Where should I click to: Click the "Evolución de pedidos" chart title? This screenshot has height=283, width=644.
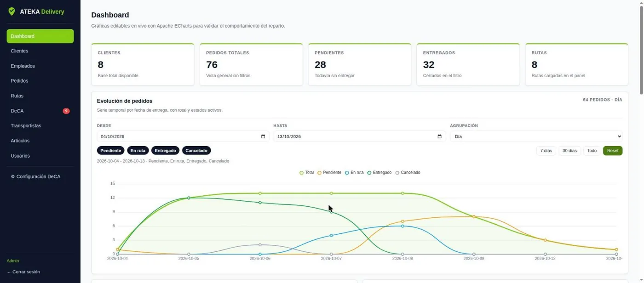pos(125,101)
